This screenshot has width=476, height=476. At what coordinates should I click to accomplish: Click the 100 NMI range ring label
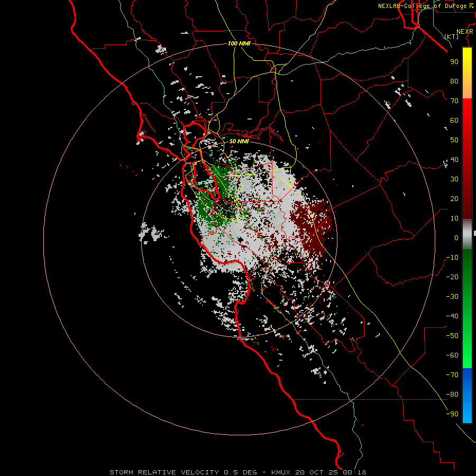[x=239, y=43]
